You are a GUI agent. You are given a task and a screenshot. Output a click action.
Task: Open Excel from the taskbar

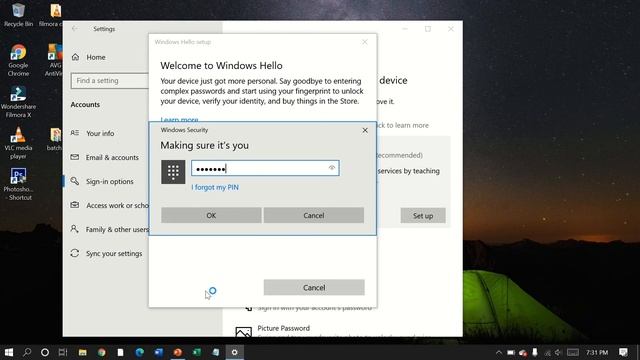click(197, 352)
